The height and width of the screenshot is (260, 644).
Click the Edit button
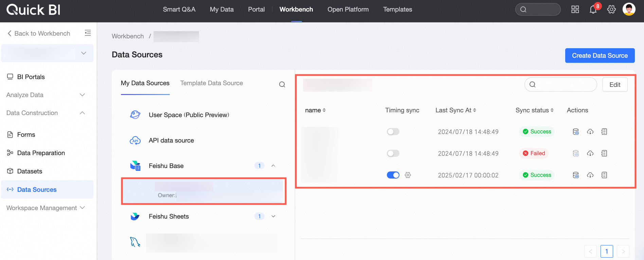point(615,85)
